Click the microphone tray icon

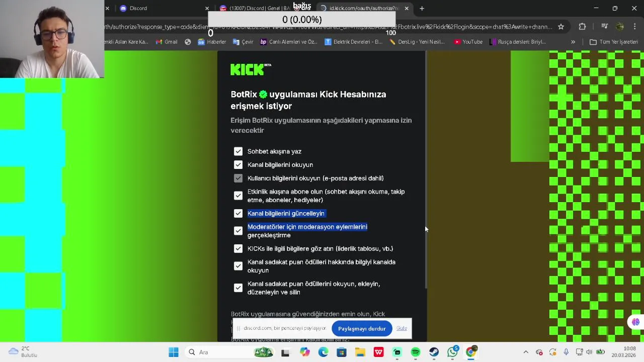coord(566,352)
